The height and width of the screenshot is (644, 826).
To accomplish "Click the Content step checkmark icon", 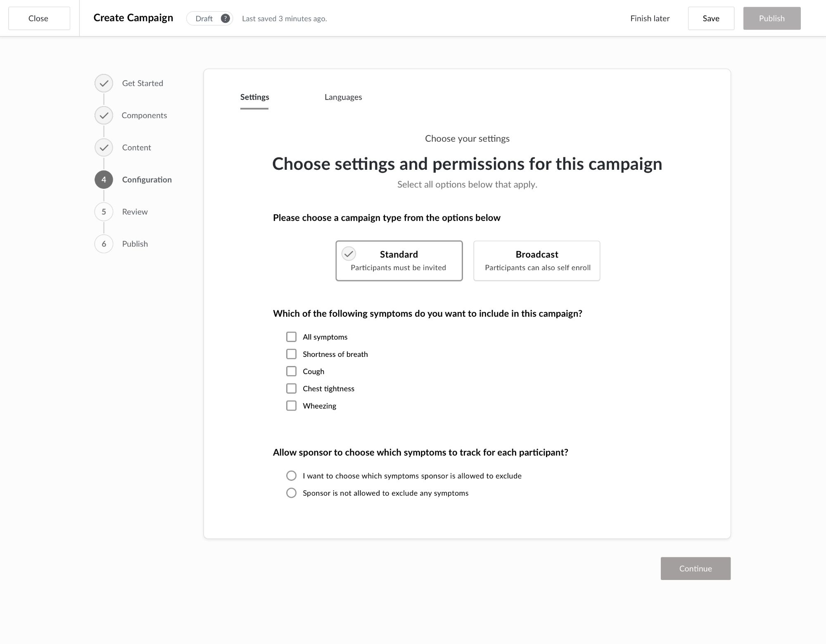I will pos(104,147).
